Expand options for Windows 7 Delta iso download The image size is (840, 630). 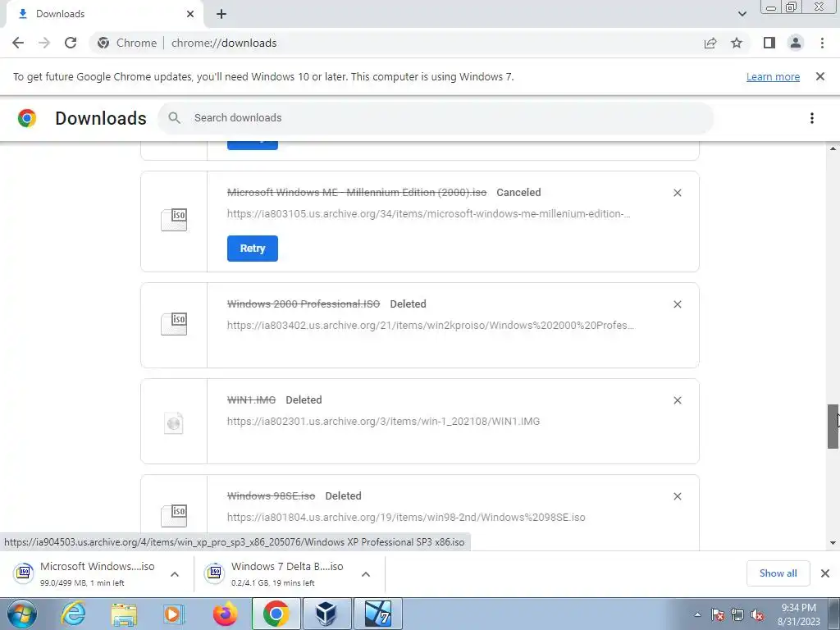[x=366, y=574]
